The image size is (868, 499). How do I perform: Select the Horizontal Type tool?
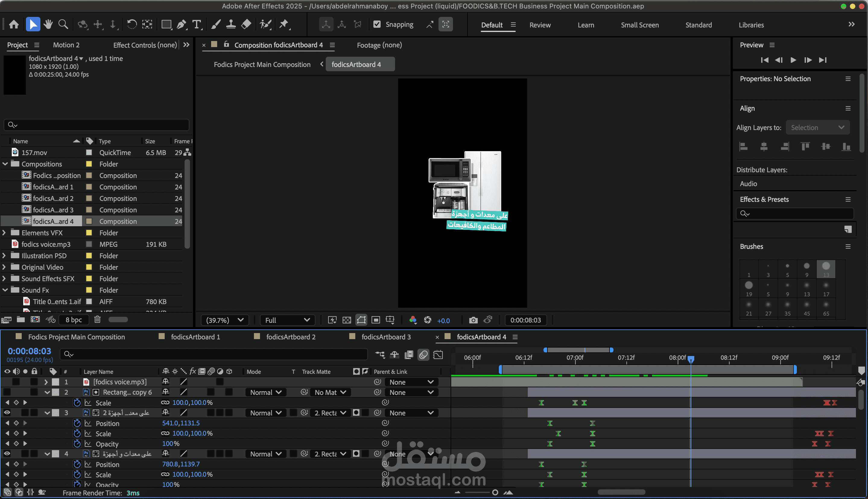[197, 24]
